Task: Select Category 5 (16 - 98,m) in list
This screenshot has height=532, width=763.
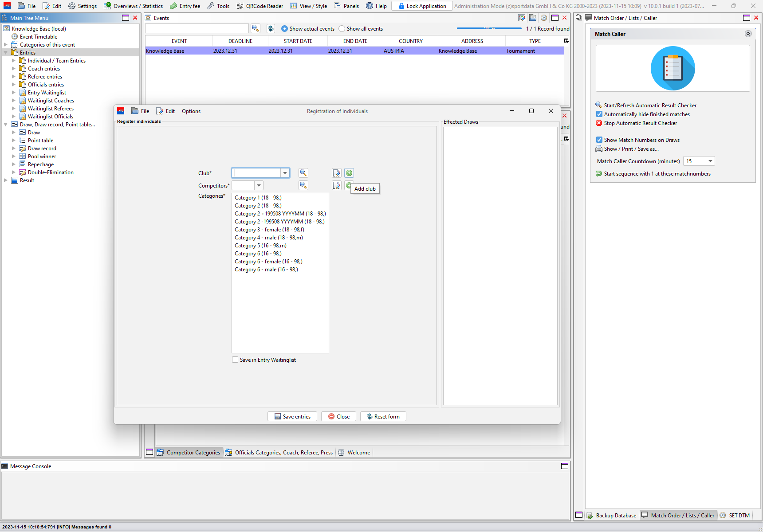Action: pos(260,245)
